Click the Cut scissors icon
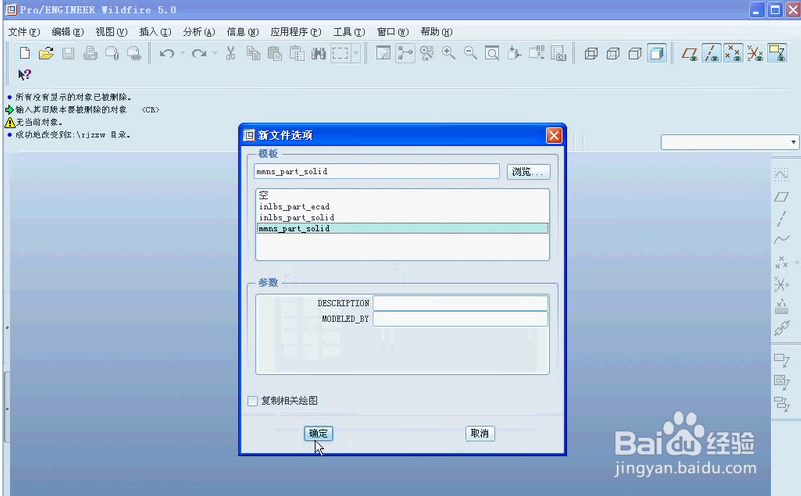Image resolution: width=801 pixels, height=496 pixels. point(231,53)
